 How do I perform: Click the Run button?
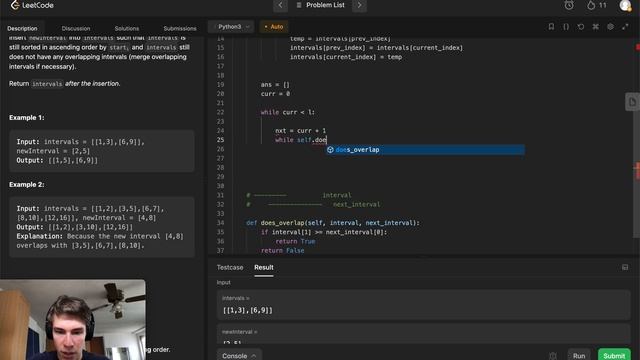point(579,356)
